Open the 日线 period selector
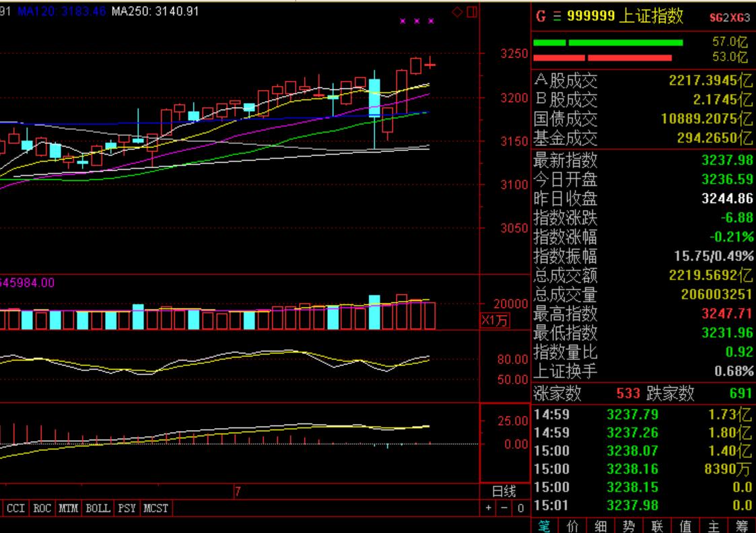756x533 pixels. [x=504, y=492]
